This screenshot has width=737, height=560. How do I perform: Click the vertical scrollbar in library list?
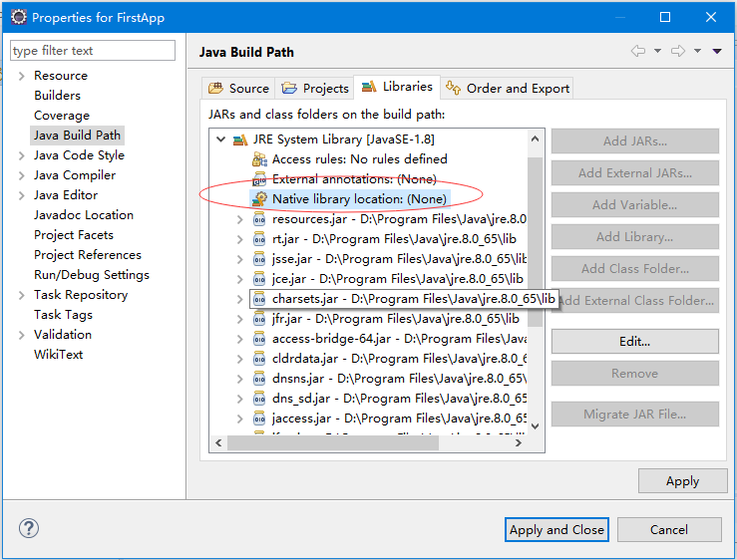click(535, 242)
